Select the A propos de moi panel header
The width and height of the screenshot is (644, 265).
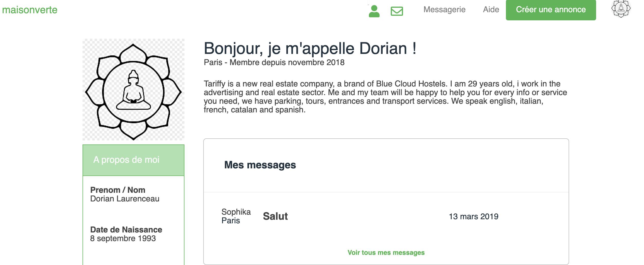(x=133, y=160)
